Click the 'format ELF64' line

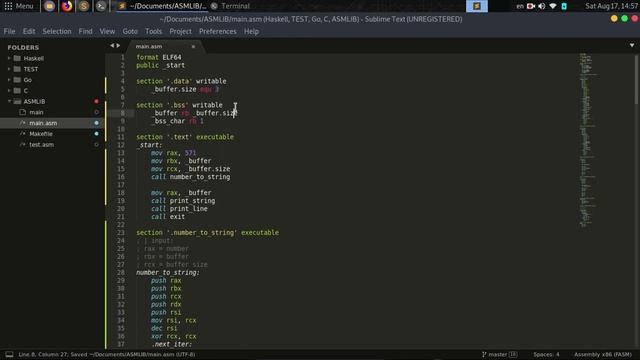coord(159,57)
